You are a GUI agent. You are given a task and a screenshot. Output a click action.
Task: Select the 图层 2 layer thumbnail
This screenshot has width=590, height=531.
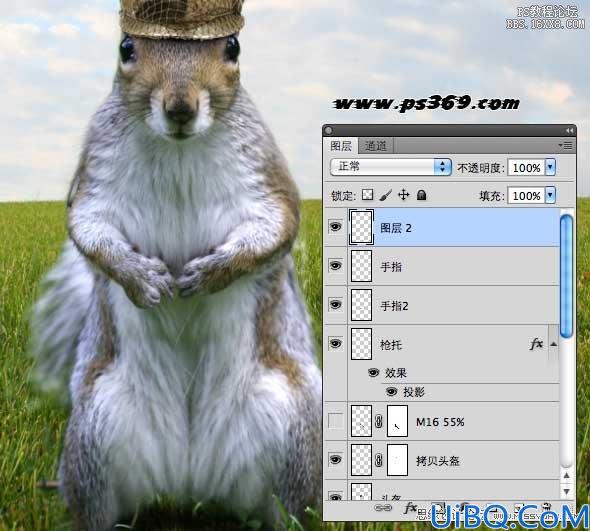tap(361, 227)
